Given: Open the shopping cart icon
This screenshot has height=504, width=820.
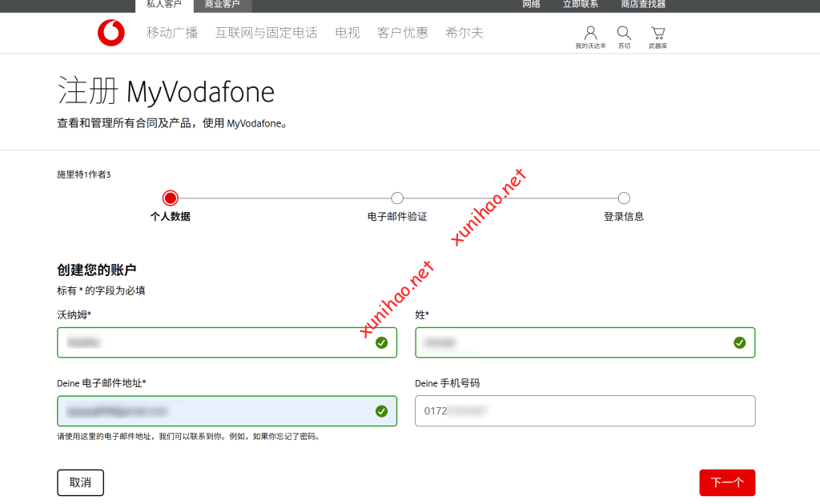Looking at the screenshot, I should coord(657,33).
